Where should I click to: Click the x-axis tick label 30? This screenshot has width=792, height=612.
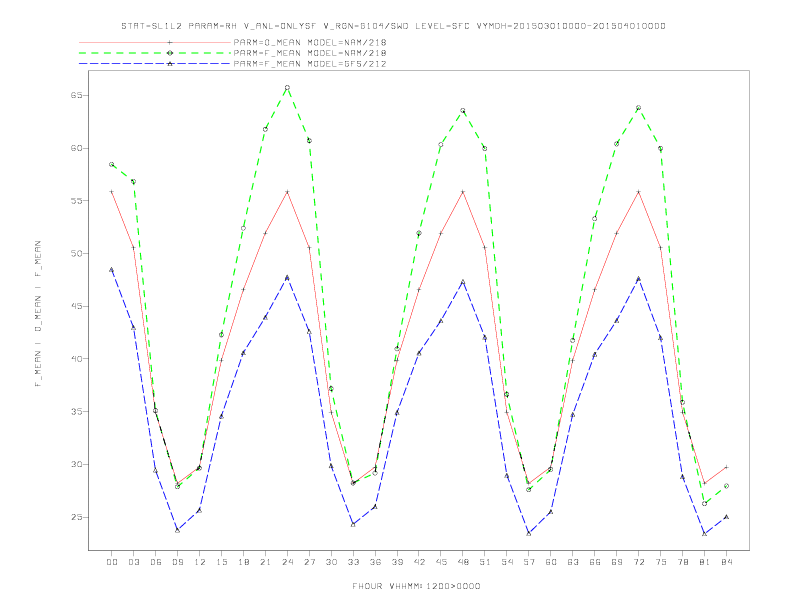tap(331, 562)
